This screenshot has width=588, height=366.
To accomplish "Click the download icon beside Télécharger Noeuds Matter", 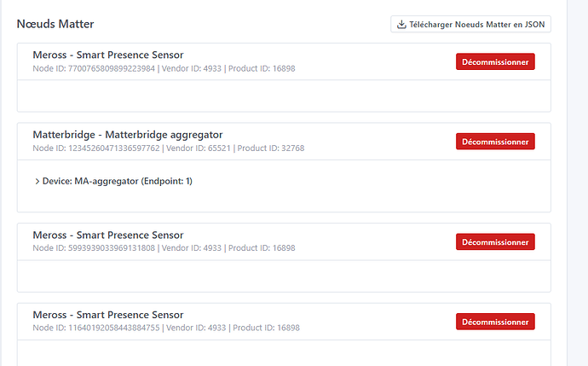I will (401, 24).
